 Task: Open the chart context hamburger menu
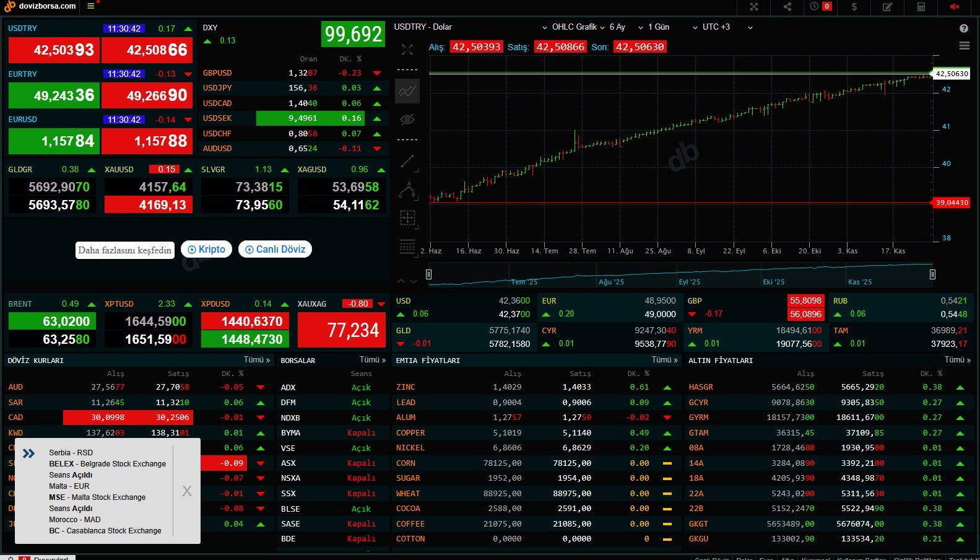pos(964,46)
